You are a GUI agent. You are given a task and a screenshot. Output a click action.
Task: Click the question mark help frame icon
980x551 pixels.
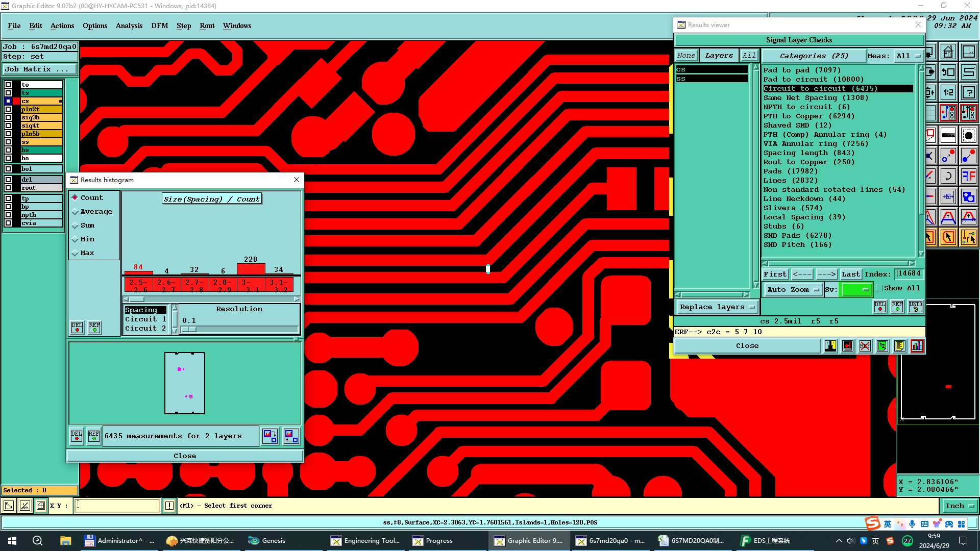968,92
